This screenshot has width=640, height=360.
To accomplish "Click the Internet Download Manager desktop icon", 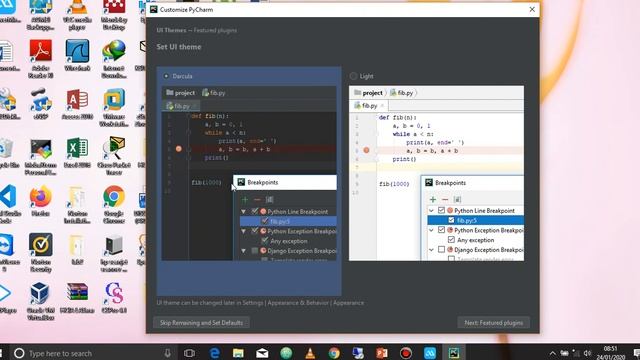I will [114, 59].
